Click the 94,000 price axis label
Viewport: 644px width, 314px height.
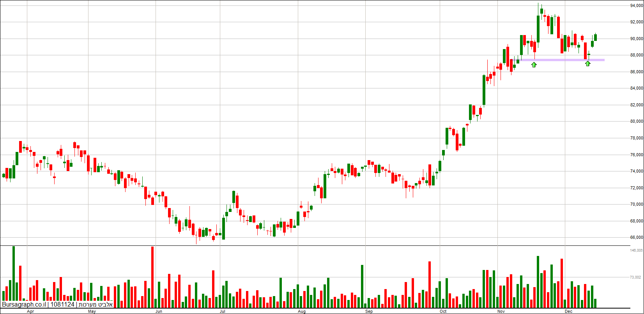(x=637, y=5)
